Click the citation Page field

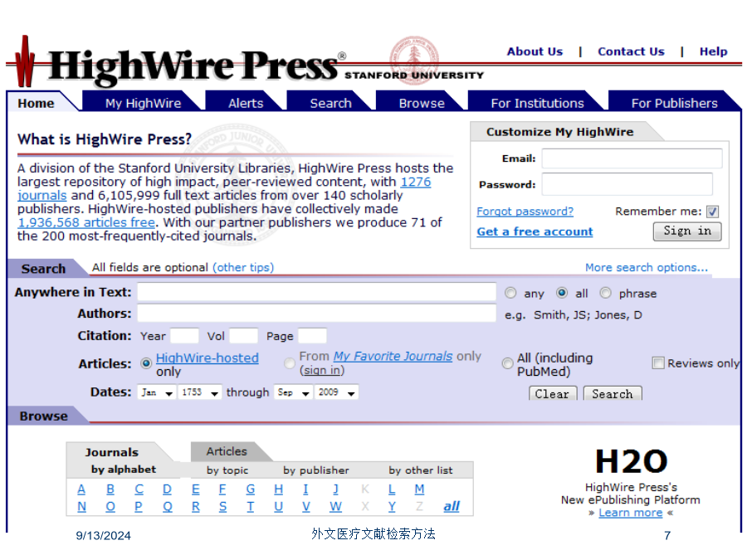(312, 336)
